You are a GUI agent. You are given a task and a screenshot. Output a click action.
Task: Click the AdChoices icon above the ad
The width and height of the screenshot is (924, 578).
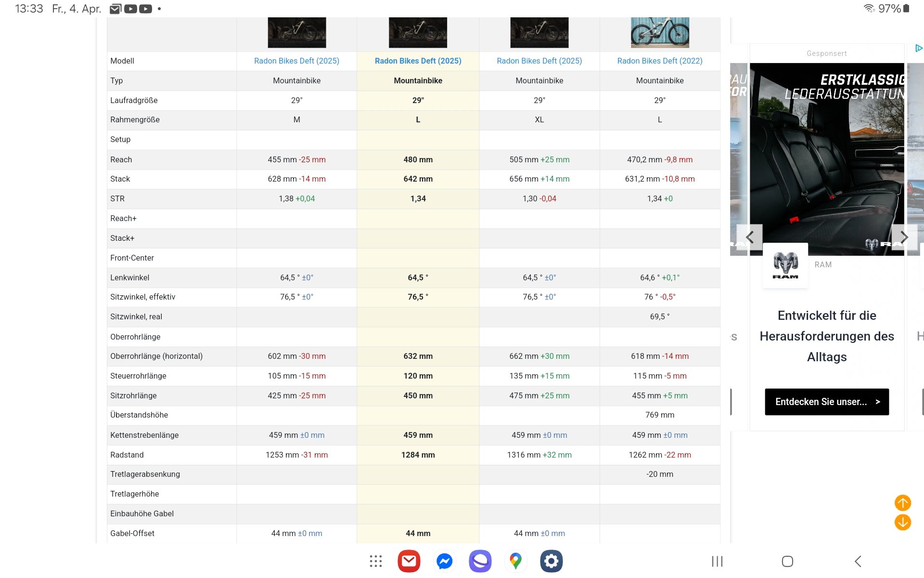tap(918, 48)
